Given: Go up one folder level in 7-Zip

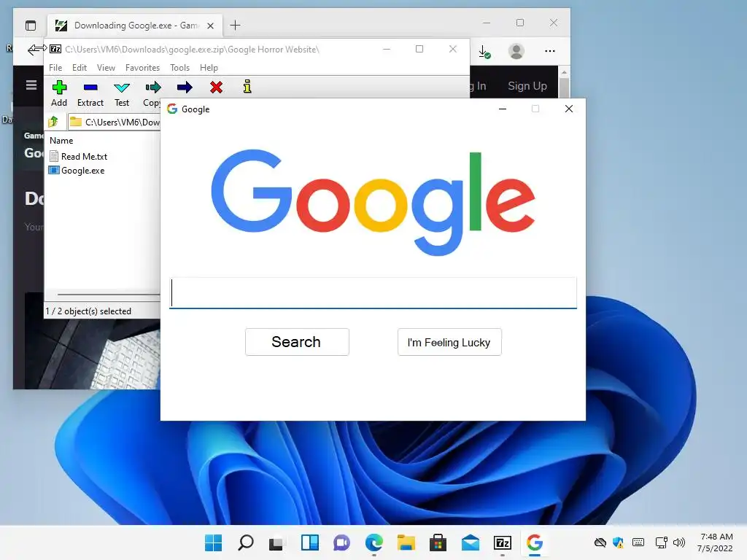Looking at the screenshot, I should (53, 122).
